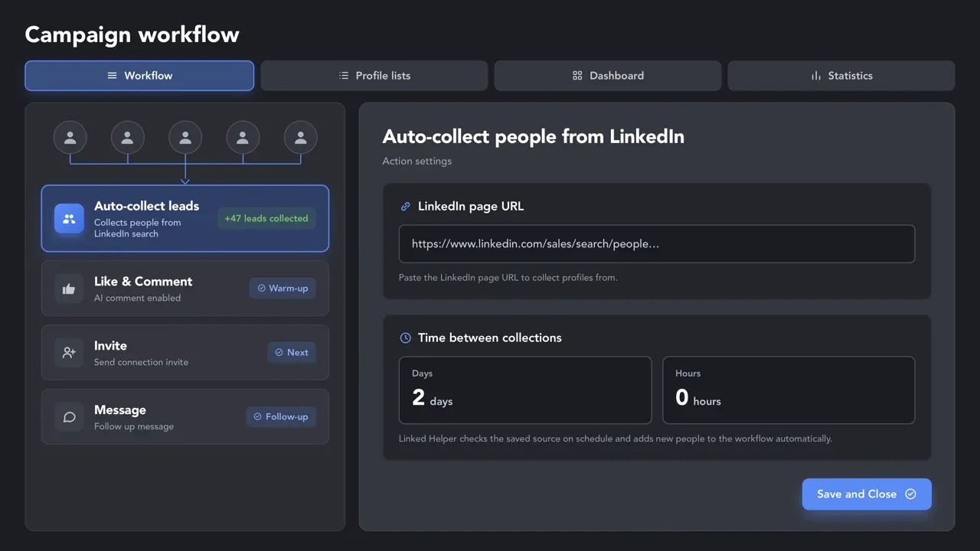
Task: Select the middle person avatar in workflow
Action: 185,138
